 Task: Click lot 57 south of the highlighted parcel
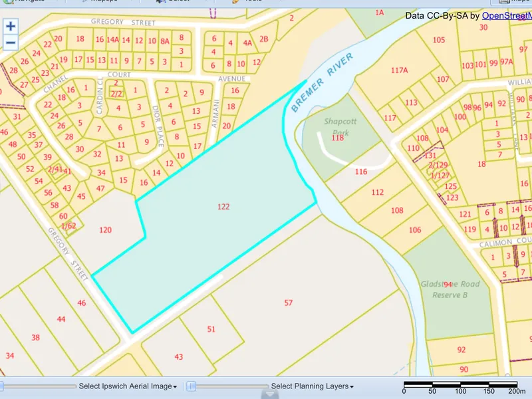tap(287, 303)
